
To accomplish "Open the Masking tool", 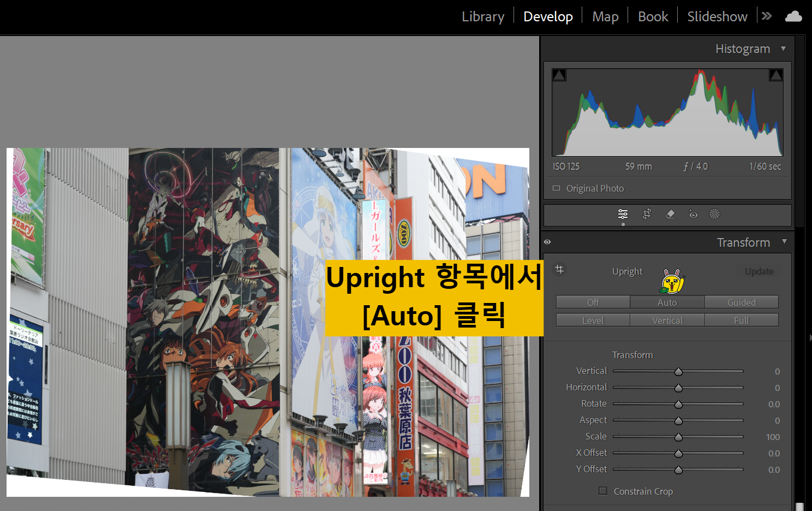I will (715, 213).
